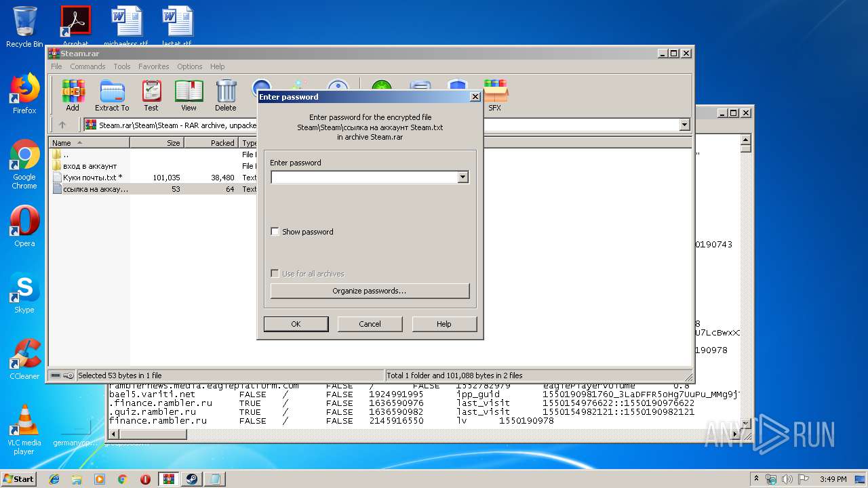Click Windows Media Player taskbar icon
The width and height of the screenshot is (868, 488).
pos(100,479)
